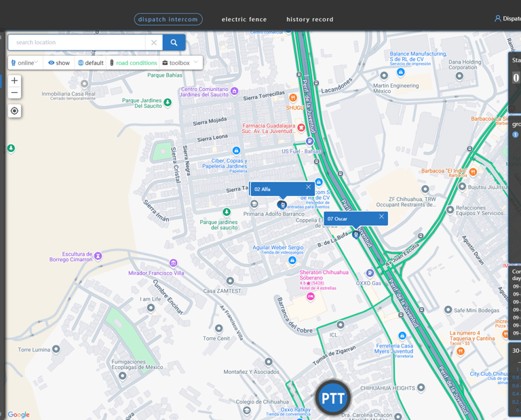Click Fumigaciones Ecoplagas de México pin

click(123, 376)
